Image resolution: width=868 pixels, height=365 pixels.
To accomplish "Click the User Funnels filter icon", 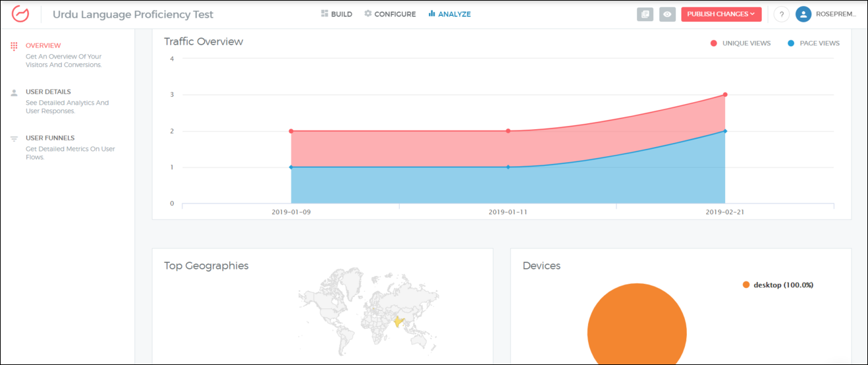I will [14, 139].
